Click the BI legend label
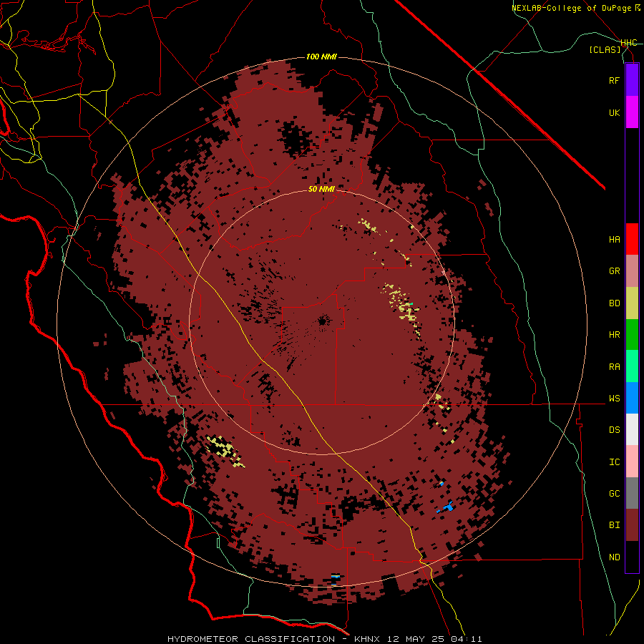Viewport: 644px width, 644px height. pyautogui.click(x=614, y=525)
